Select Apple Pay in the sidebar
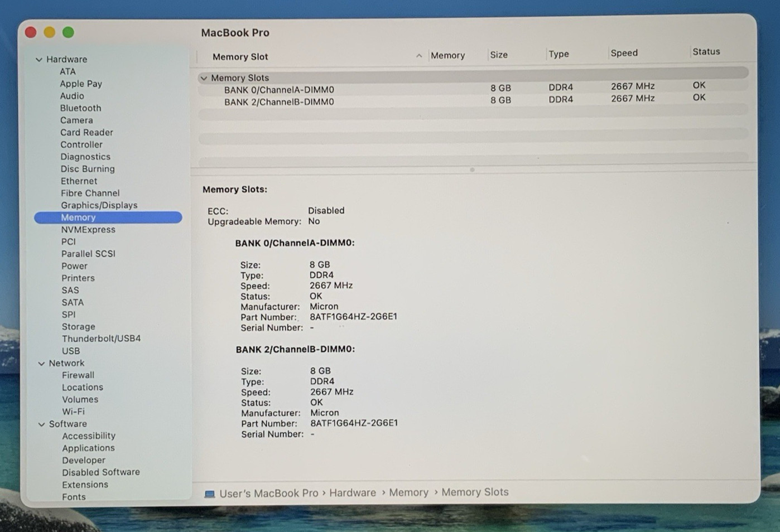Image resolution: width=780 pixels, height=532 pixels. [x=81, y=84]
